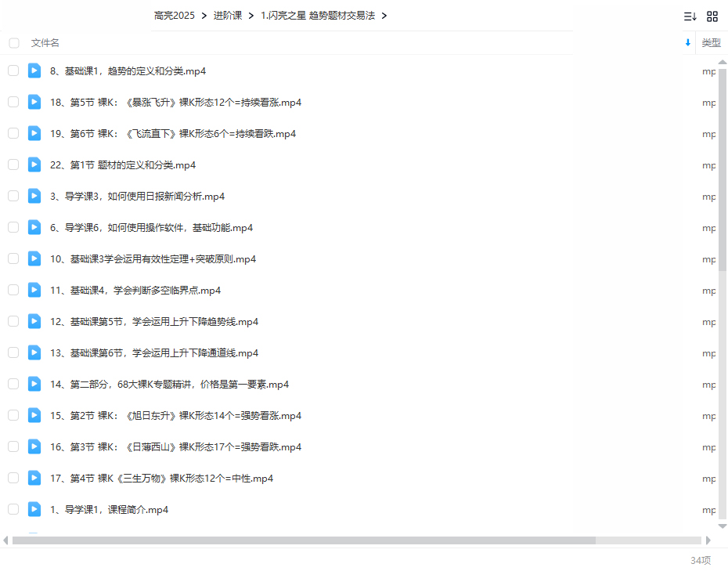This screenshot has height=571, width=728.
Task: Click the 类型 column header
Action: point(711,43)
